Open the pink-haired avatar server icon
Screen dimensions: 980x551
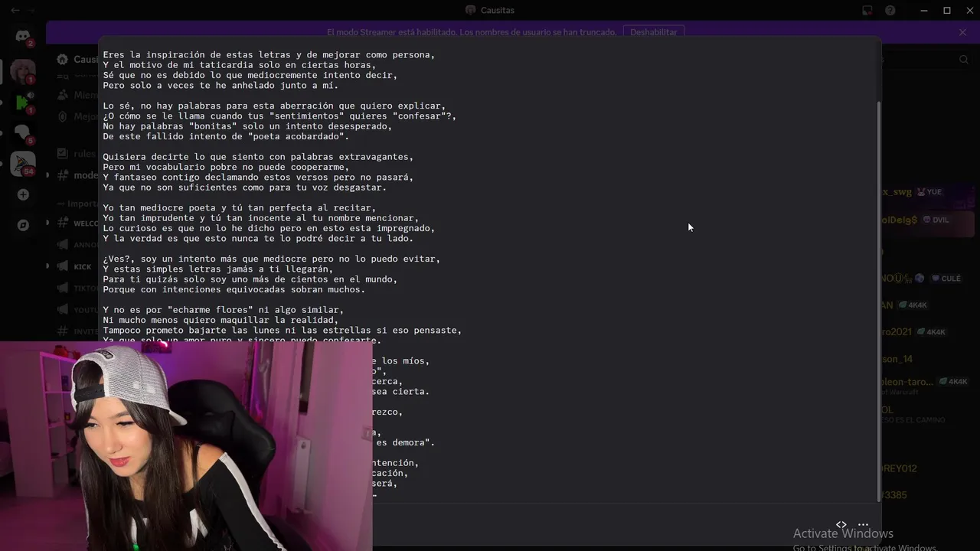coord(22,71)
